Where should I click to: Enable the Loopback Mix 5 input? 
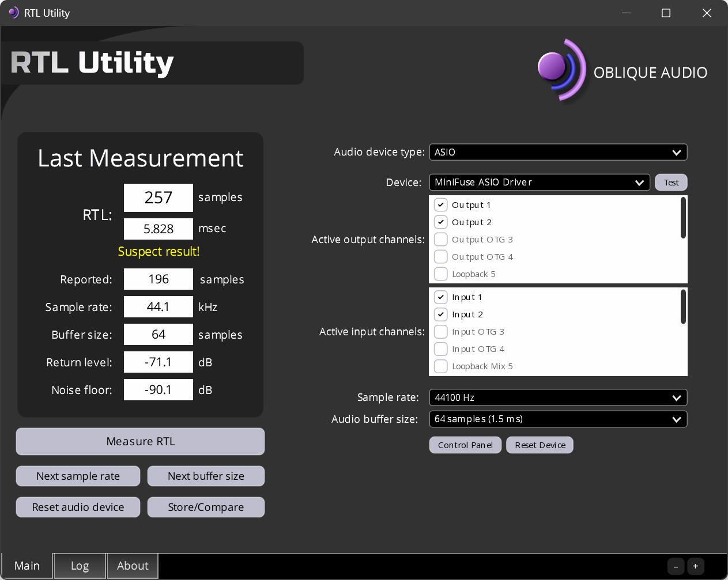(441, 366)
